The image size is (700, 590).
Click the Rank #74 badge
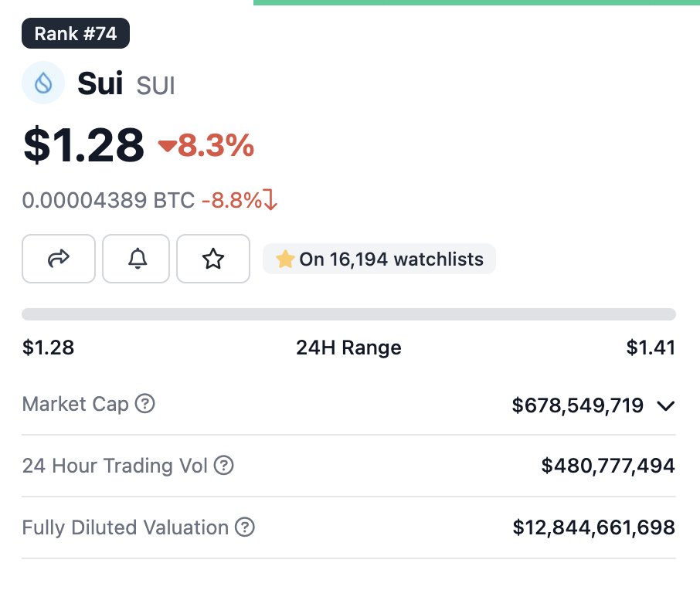(x=76, y=33)
